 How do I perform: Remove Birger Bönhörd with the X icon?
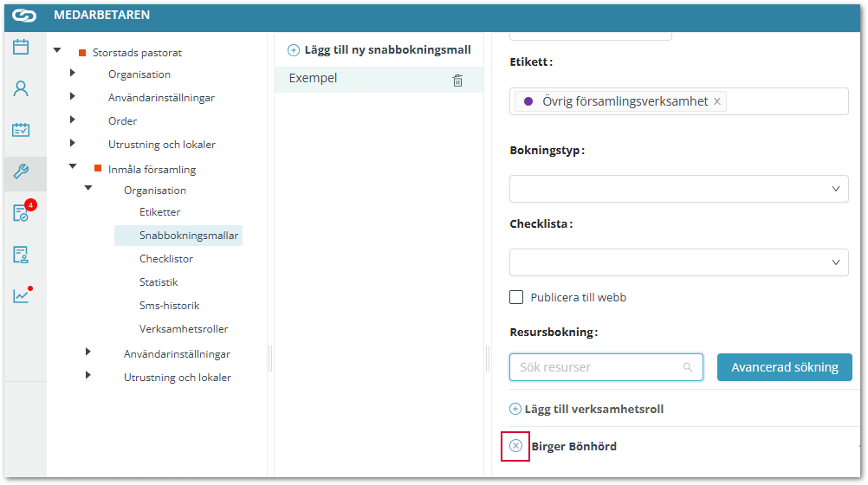tap(515, 446)
